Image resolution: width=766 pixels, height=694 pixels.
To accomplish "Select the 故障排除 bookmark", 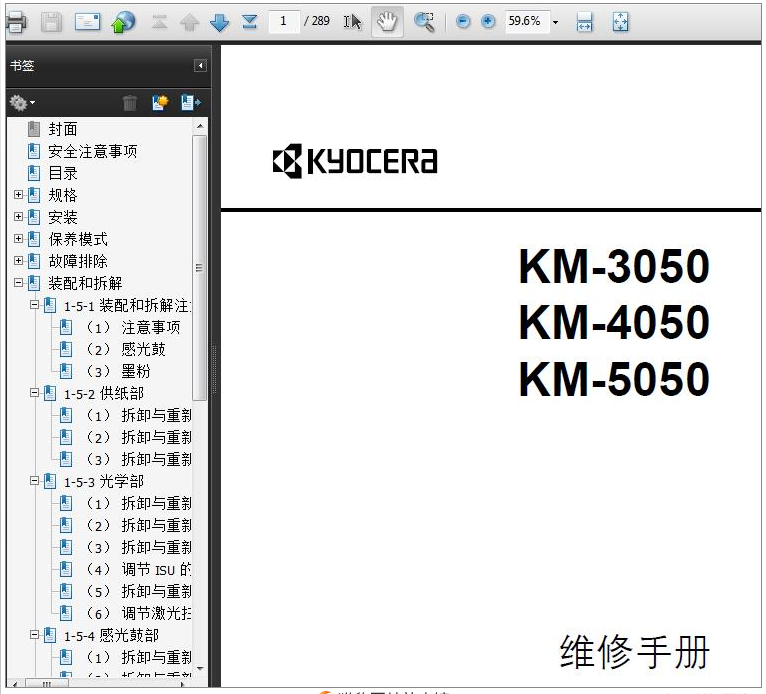I will [78, 261].
